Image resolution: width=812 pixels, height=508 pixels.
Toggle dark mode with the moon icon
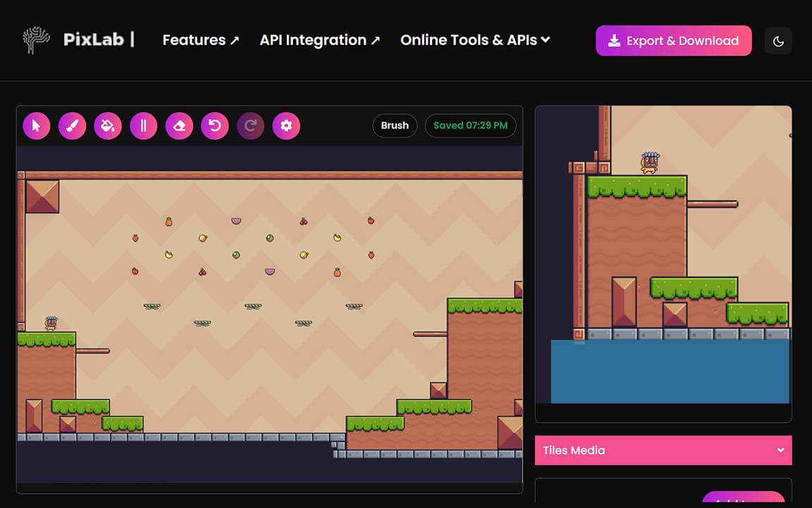click(778, 40)
